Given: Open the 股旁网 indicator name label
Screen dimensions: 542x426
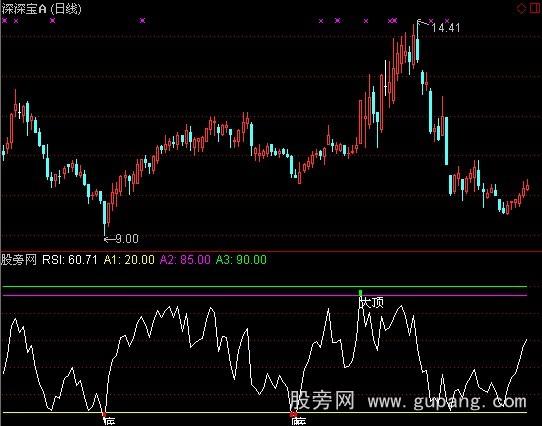Looking at the screenshot, I should [19, 259].
